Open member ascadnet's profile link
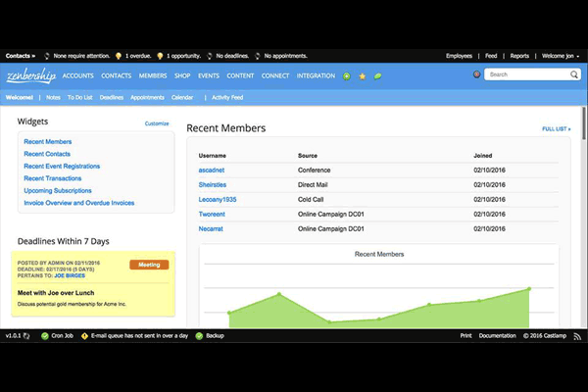 click(213, 170)
